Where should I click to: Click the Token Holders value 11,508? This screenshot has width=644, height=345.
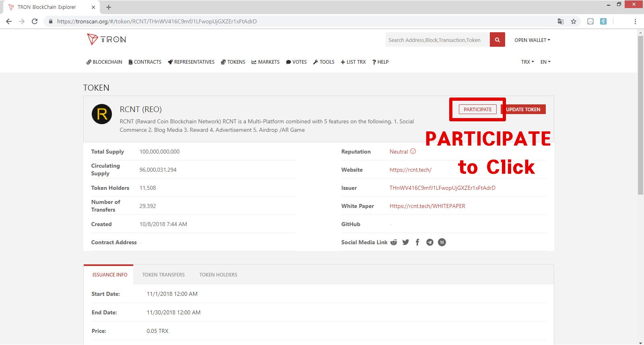coord(147,188)
